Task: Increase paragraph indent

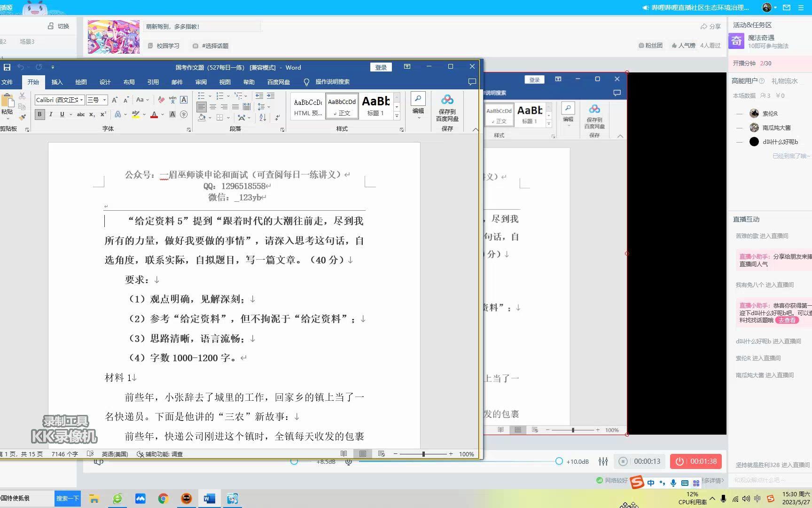Action: coord(271,95)
